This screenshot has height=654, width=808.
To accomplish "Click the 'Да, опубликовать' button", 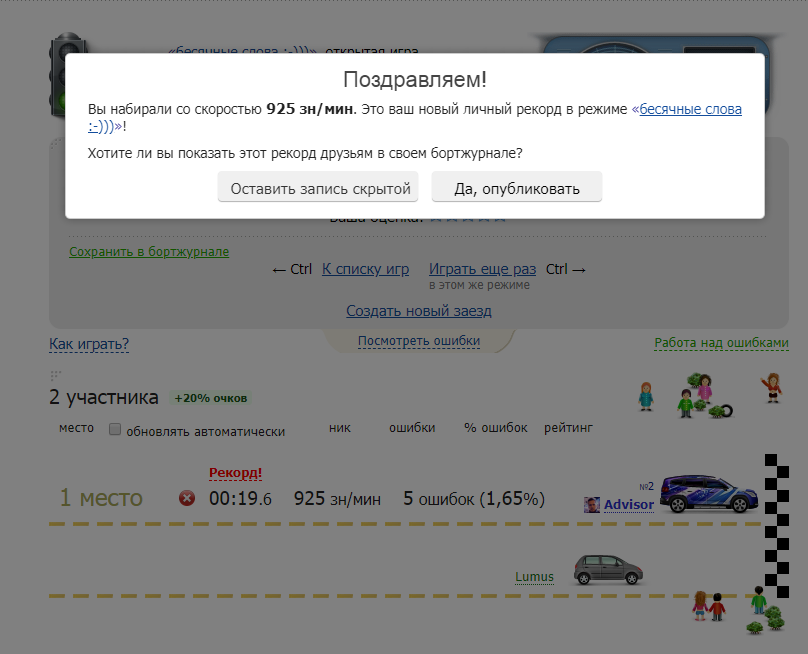I will [516, 188].
